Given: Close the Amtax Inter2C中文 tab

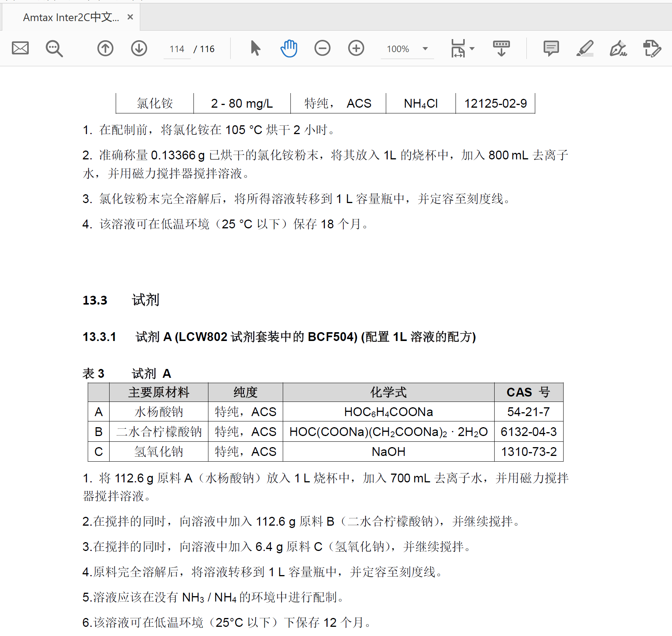Looking at the screenshot, I should tap(129, 17).
